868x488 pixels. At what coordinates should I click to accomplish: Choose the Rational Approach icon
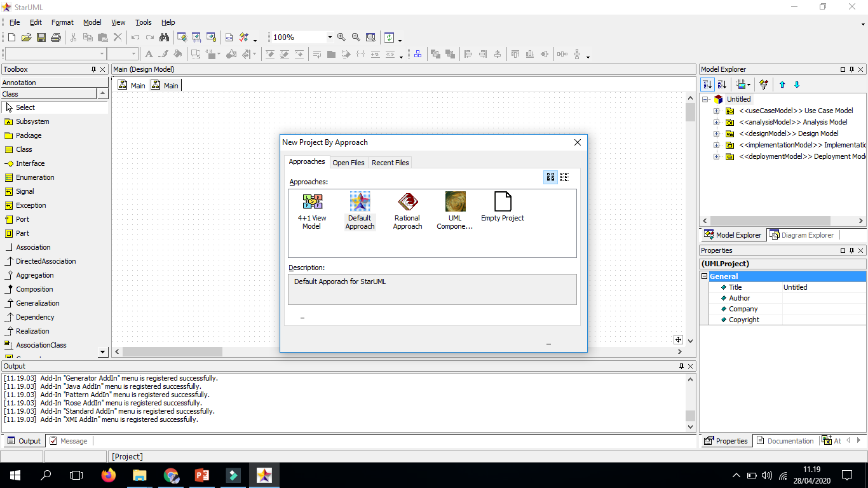[x=407, y=211]
